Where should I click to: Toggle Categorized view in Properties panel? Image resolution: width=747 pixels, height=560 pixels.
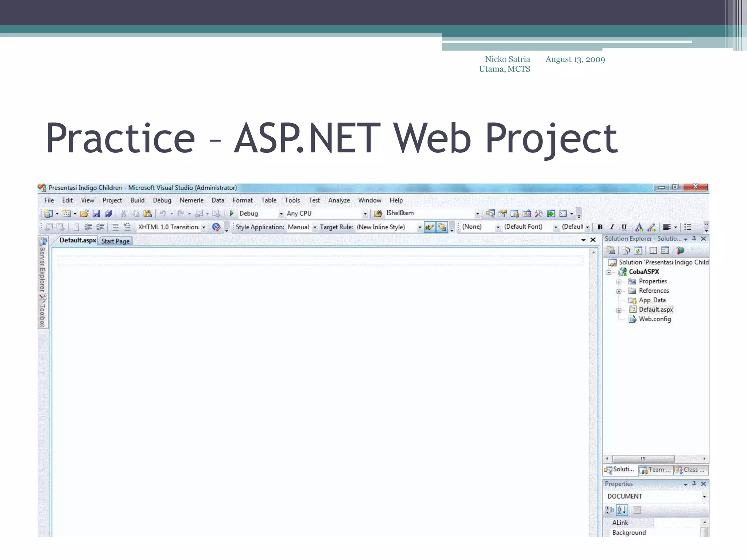tap(609, 510)
